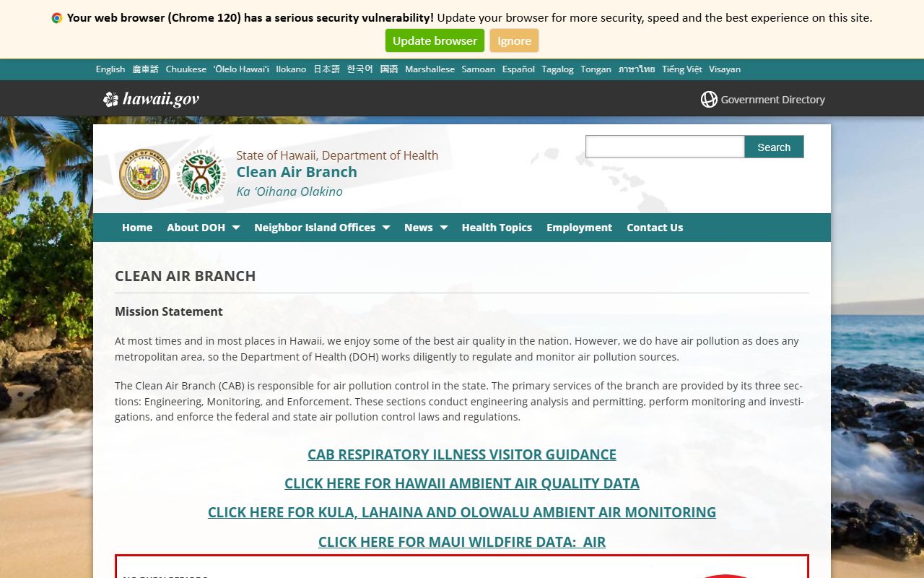The height and width of the screenshot is (578, 924).
Task: Switch language to 한국어
Action: pyautogui.click(x=360, y=69)
